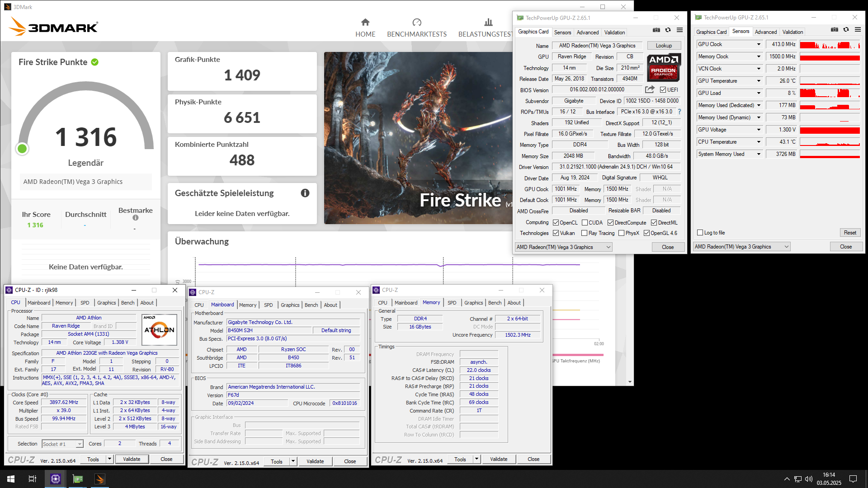This screenshot has width=868, height=488.
Task: Toggle CUDA checkbox in GPU-Z
Action: 585,223
